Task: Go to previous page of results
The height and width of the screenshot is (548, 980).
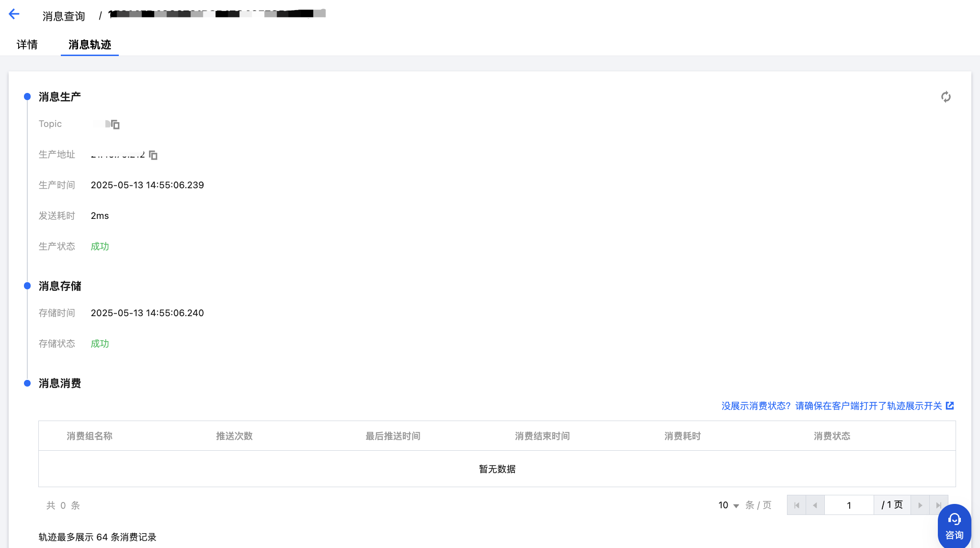Action: [815, 505]
